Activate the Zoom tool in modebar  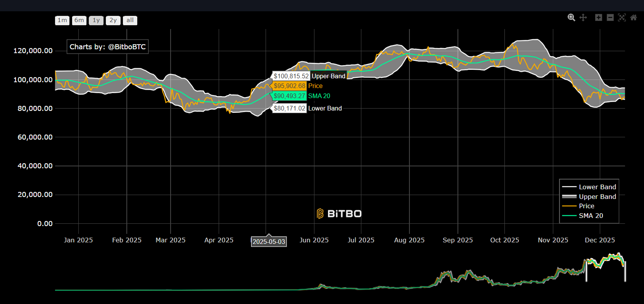[x=571, y=17]
